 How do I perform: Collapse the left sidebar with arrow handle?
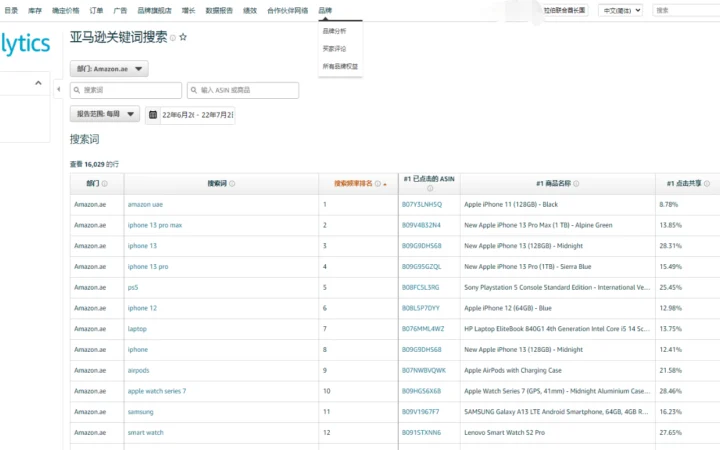tap(58, 89)
